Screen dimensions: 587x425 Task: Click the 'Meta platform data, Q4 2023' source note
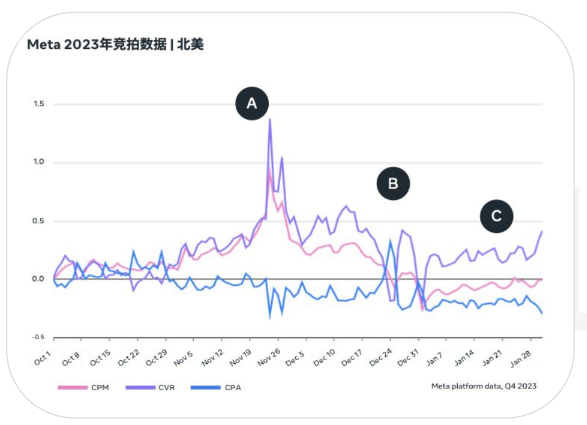484,386
